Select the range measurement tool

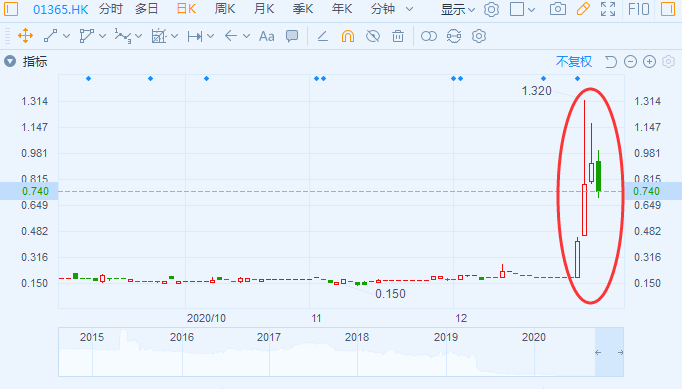click(x=194, y=37)
